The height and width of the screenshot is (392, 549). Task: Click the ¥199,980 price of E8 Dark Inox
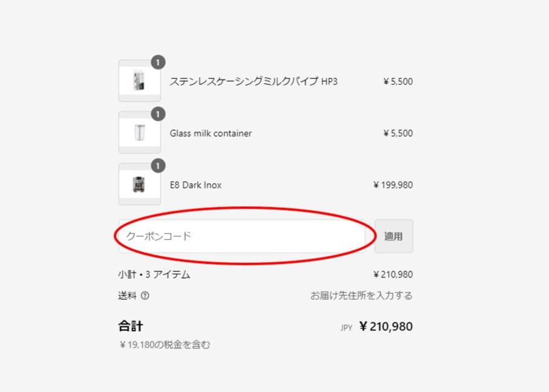[393, 185]
